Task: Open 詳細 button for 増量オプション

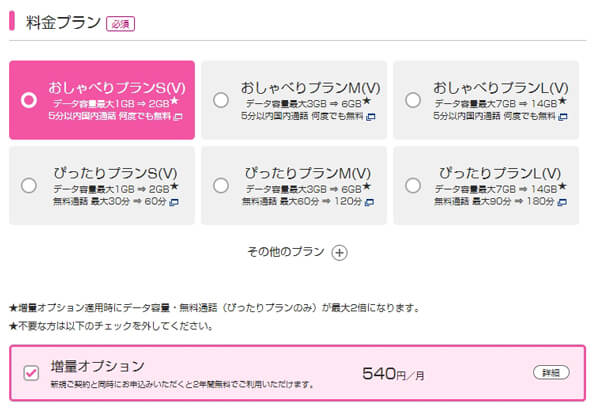Action: (x=551, y=372)
